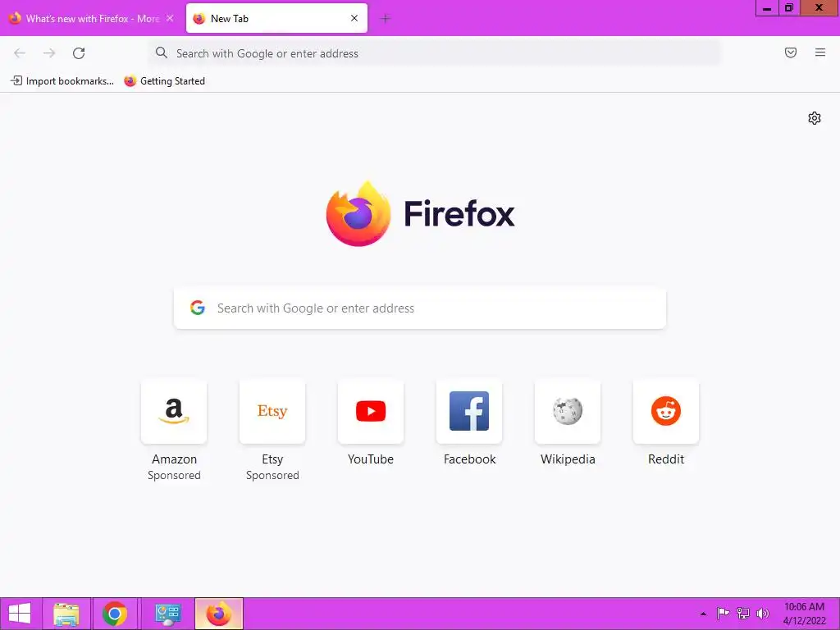Click the magnifier icon in address bar
Screen dimensions: 840x630
162,52
